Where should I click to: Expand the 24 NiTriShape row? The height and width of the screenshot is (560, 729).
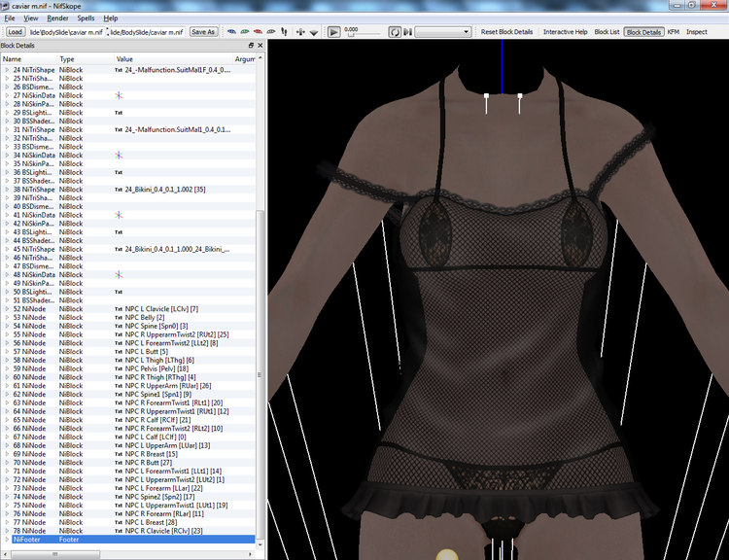(x=7, y=70)
